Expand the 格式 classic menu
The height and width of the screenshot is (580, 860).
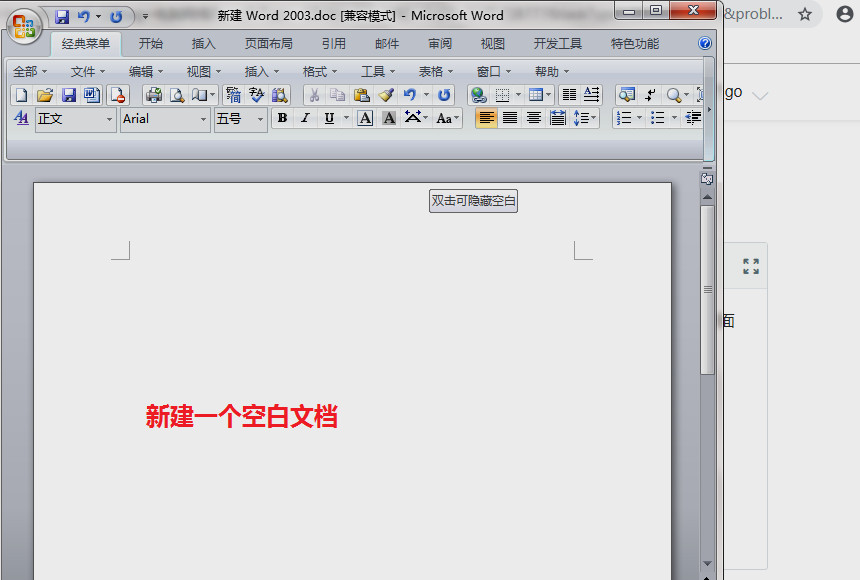pyautogui.click(x=315, y=71)
